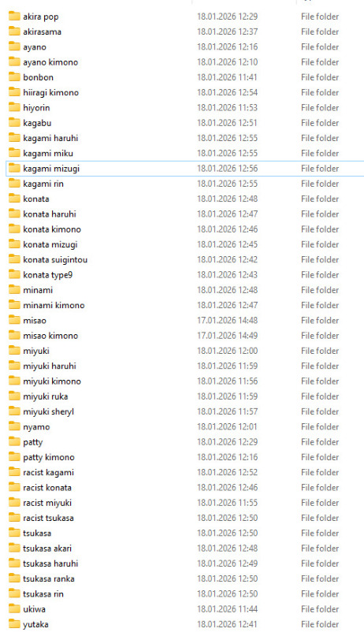Select the tsukasa ranka folder name
The width and height of the screenshot is (364, 636).
coord(49,578)
